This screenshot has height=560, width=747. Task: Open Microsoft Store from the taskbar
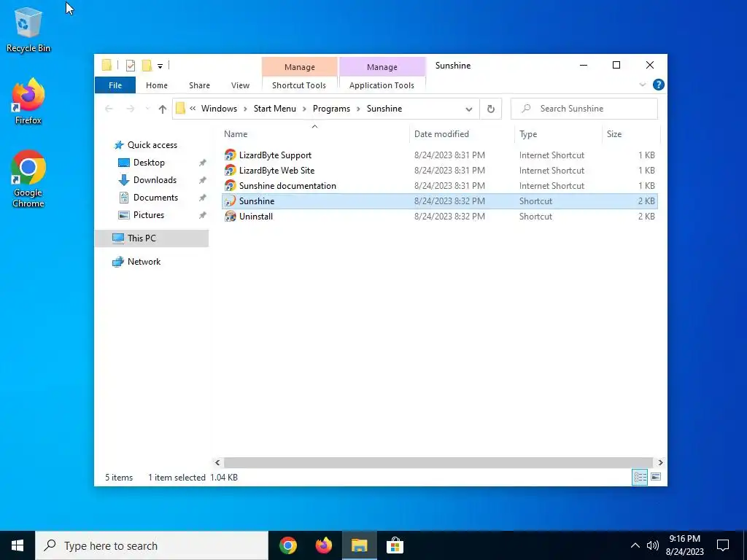(x=395, y=545)
